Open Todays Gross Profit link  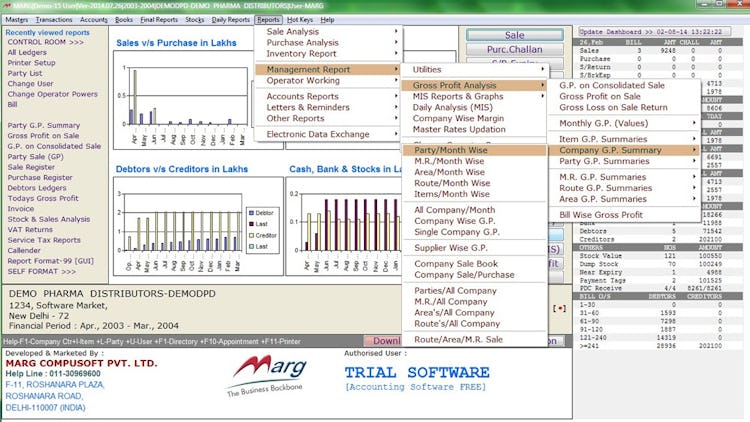[43, 198]
